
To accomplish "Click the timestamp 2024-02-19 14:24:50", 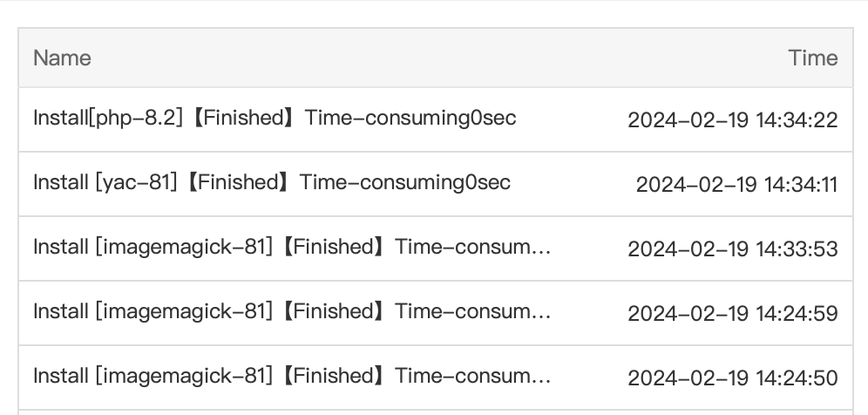I will [732, 378].
